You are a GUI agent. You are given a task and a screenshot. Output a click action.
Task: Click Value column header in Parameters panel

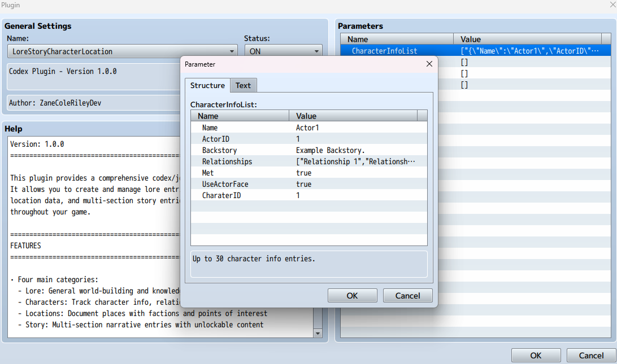coord(527,40)
